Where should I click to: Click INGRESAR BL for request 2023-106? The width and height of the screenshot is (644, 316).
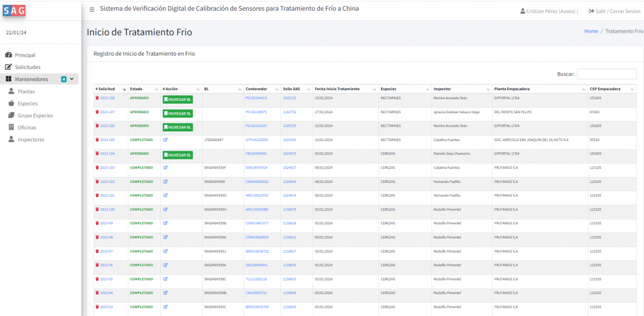(178, 128)
